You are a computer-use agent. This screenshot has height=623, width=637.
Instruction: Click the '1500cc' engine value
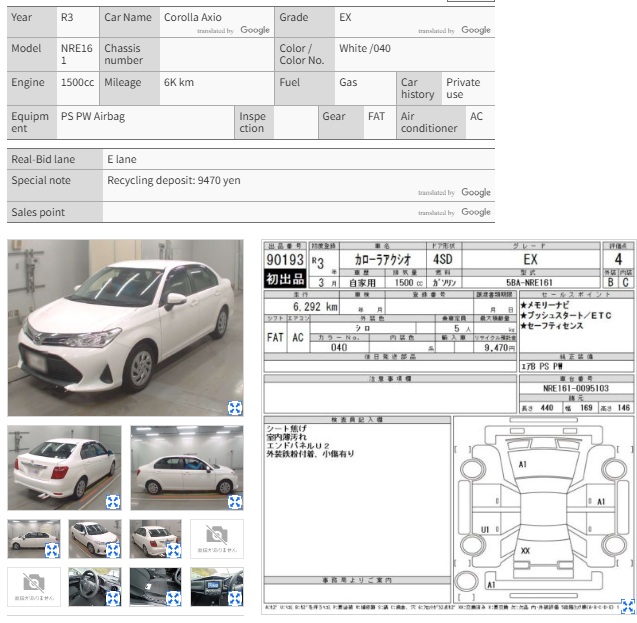click(x=77, y=82)
